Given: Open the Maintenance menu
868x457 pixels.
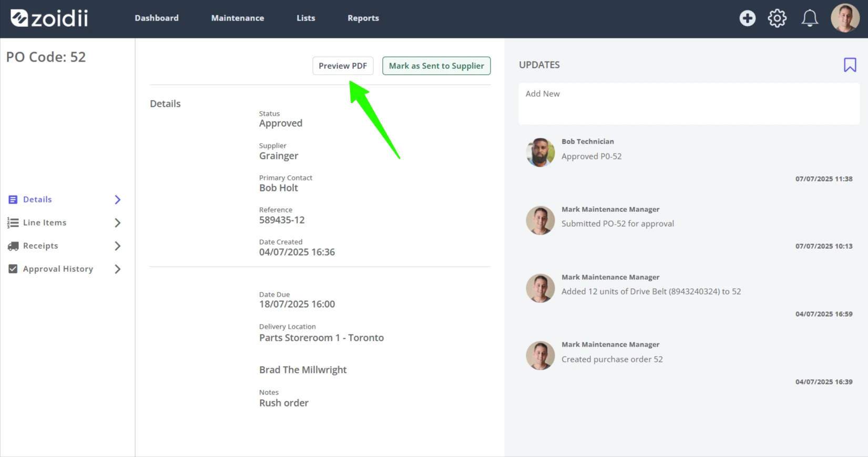Looking at the screenshot, I should pos(238,18).
